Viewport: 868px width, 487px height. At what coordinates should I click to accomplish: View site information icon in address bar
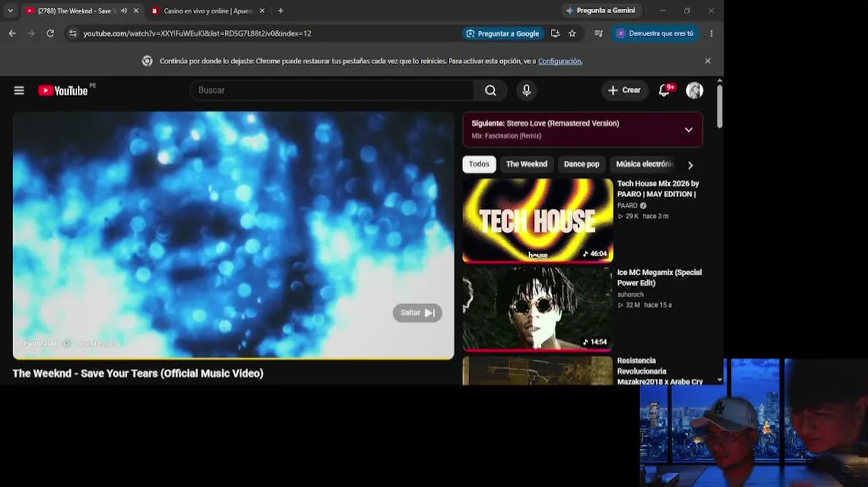pyautogui.click(x=72, y=33)
